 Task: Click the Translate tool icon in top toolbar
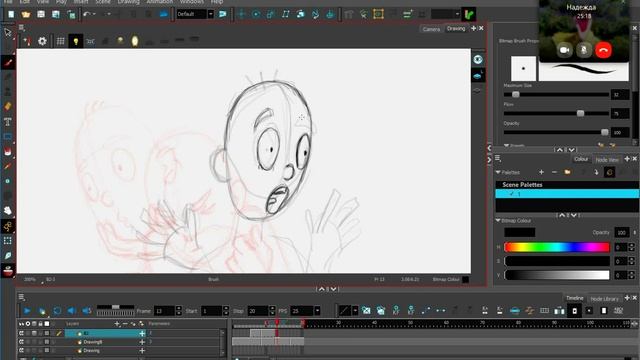coord(241,14)
